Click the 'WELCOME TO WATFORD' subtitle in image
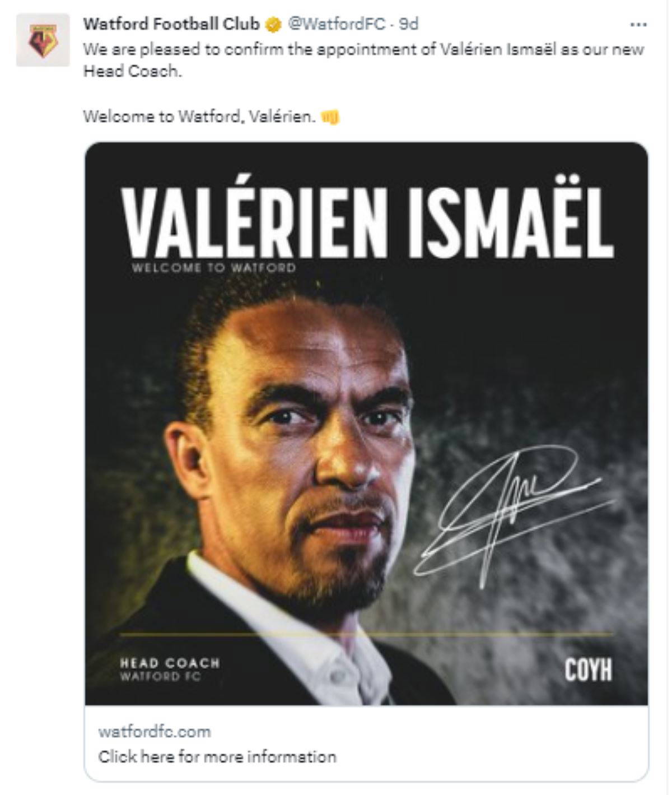This screenshot has height=795, width=672. click(213, 268)
